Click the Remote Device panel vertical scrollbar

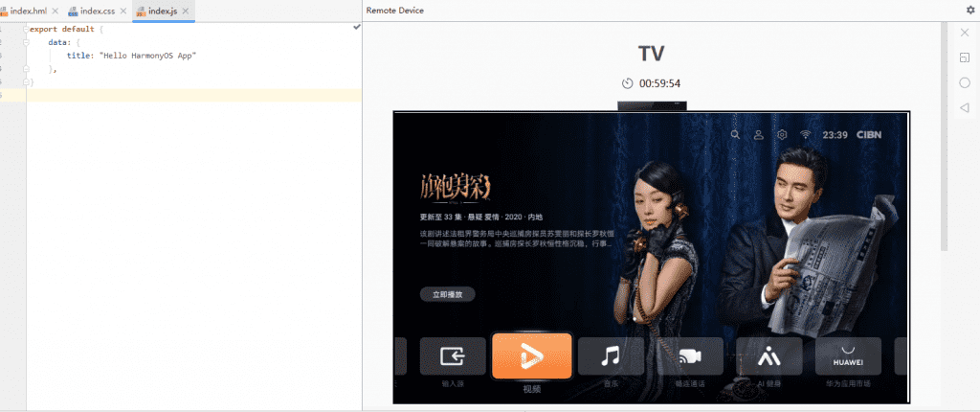(945, 138)
